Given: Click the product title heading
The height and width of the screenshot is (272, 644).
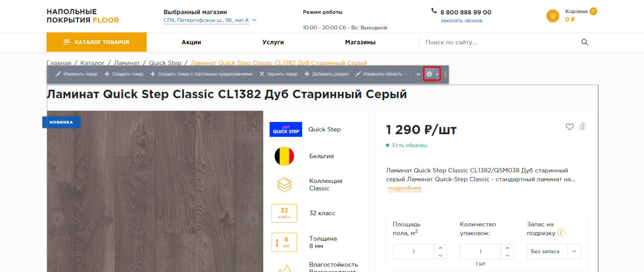Looking at the screenshot, I should (x=227, y=94).
